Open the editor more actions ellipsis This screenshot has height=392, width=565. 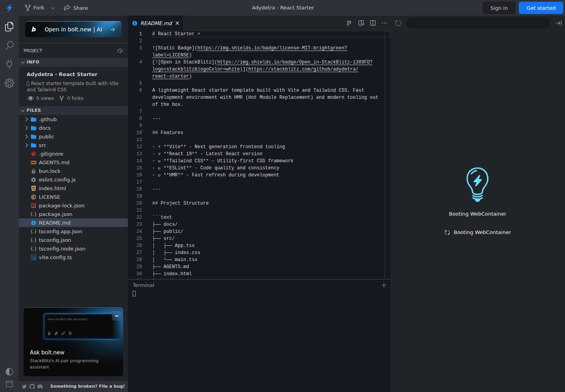(x=385, y=23)
